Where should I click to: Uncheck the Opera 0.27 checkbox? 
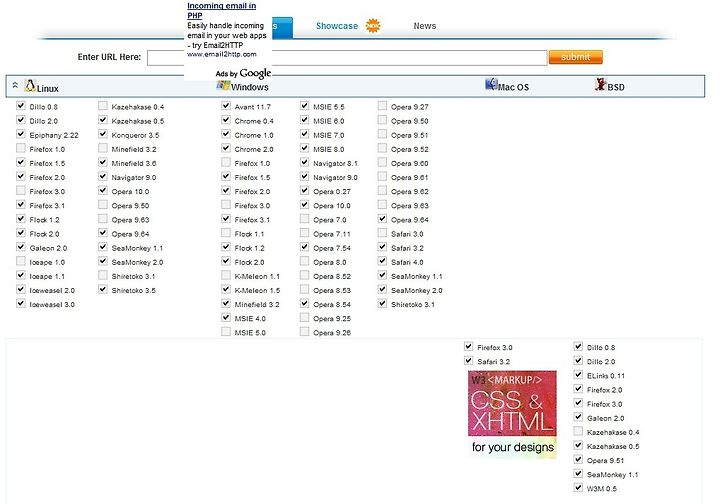point(304,190)
